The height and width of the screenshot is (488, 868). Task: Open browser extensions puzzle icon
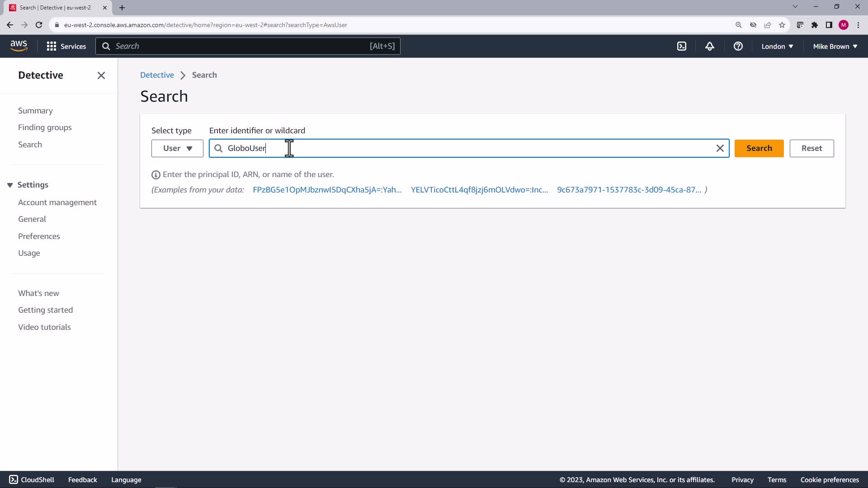tap(815, 25)
